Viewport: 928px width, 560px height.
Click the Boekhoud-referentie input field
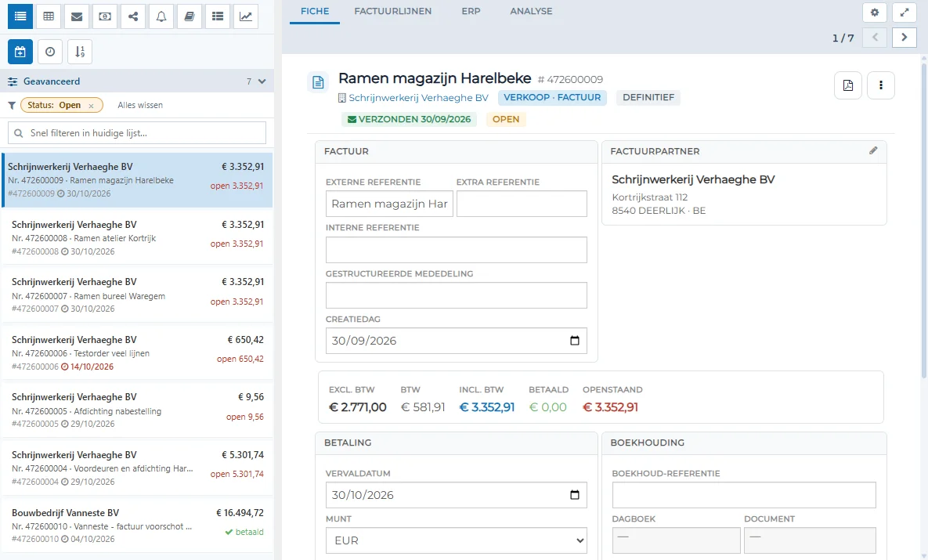[744, 495]
